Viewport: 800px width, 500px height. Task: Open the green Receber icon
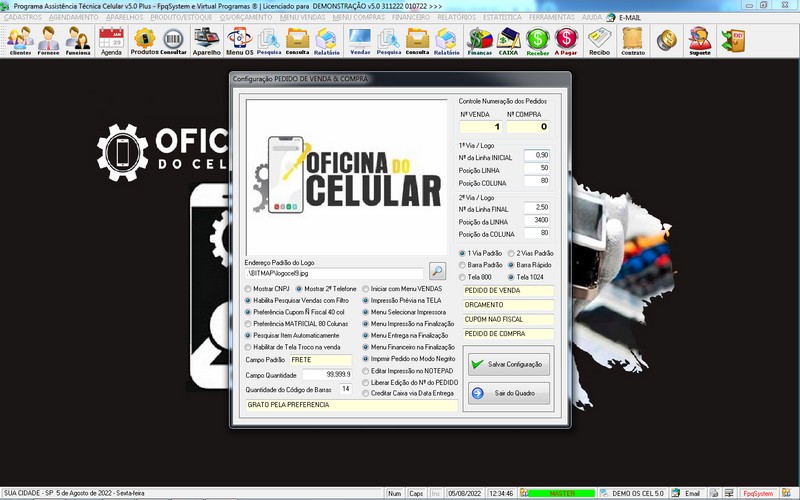(538, 41)
